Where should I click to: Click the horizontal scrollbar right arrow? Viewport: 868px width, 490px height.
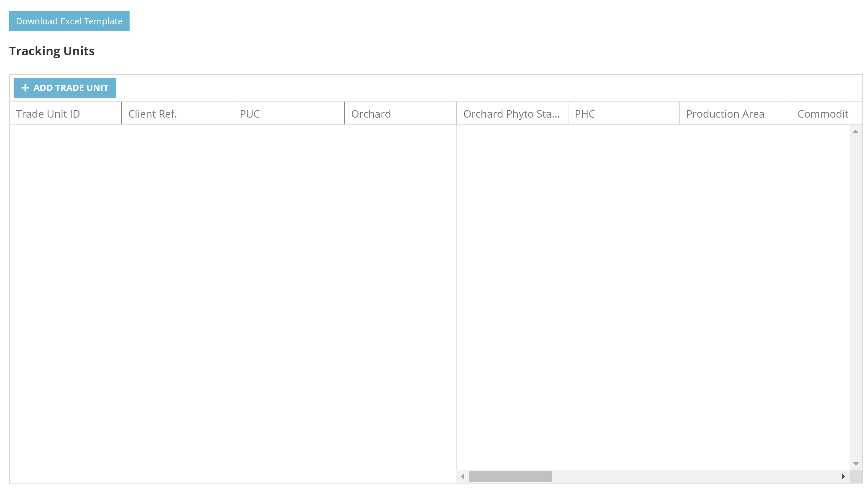[843, 477]
